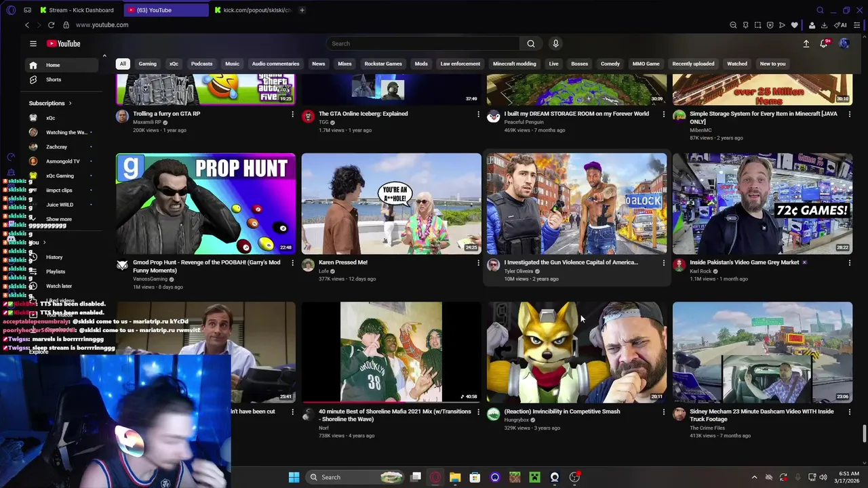
Task: Play the 72¢ Games Pakistan thumbnail
Action: pos(762,203)
